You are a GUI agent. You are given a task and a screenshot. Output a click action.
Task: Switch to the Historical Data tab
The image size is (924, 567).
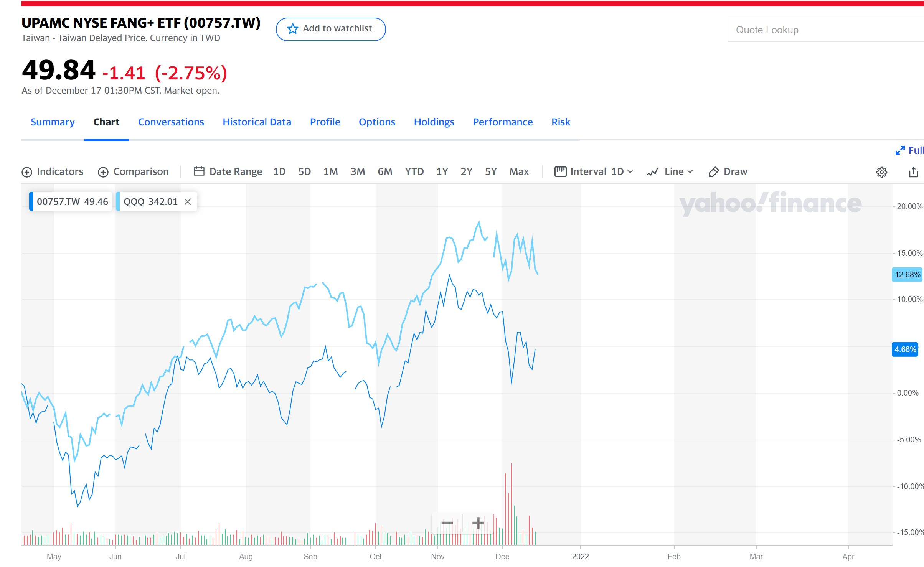tap(257, 122)
